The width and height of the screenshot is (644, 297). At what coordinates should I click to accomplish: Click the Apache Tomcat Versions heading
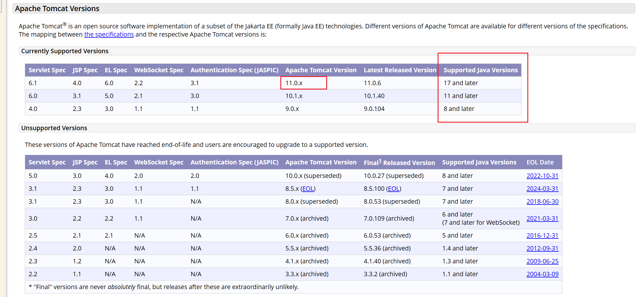pyautogui.click(x=57, y=8)
